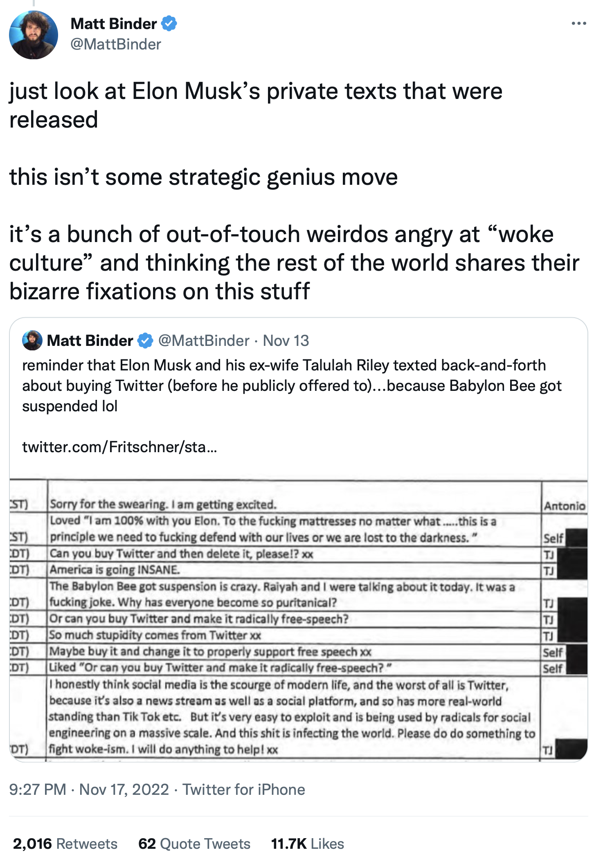Screen dimensions: 594x868
Task: Click verified badge in quoted tweet header
Action: click(145, 341)
